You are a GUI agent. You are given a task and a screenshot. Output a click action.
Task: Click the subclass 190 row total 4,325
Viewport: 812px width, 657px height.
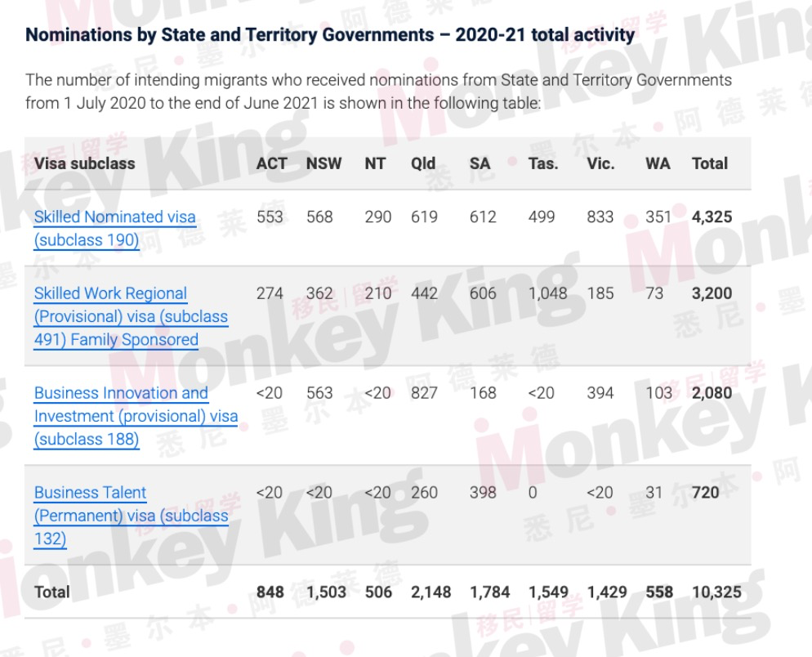[712, 217]
